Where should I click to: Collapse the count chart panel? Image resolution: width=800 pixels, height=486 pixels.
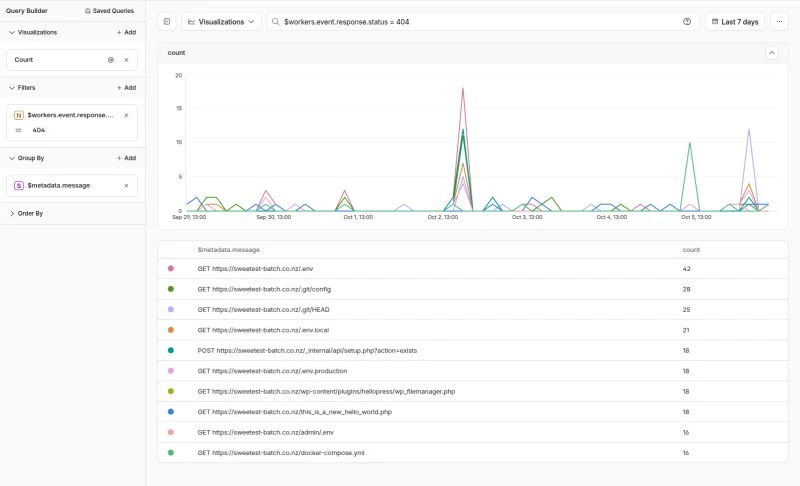[772, 53]
